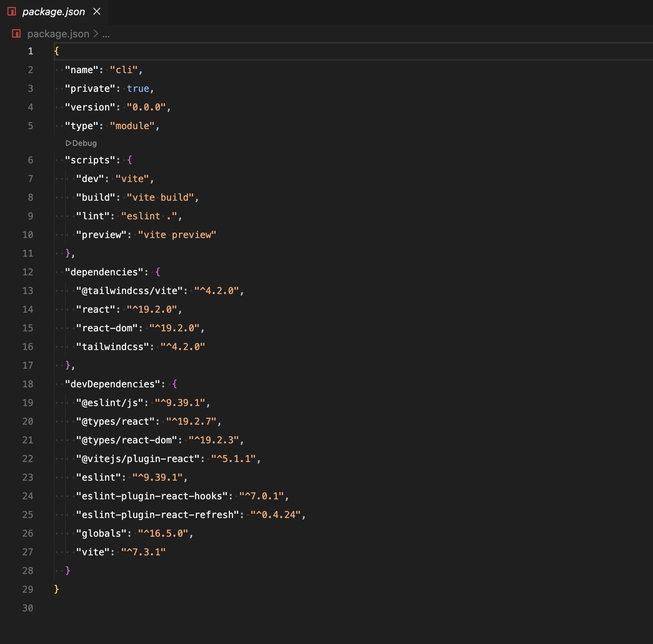Click the true value on private line

click(138, 88)
